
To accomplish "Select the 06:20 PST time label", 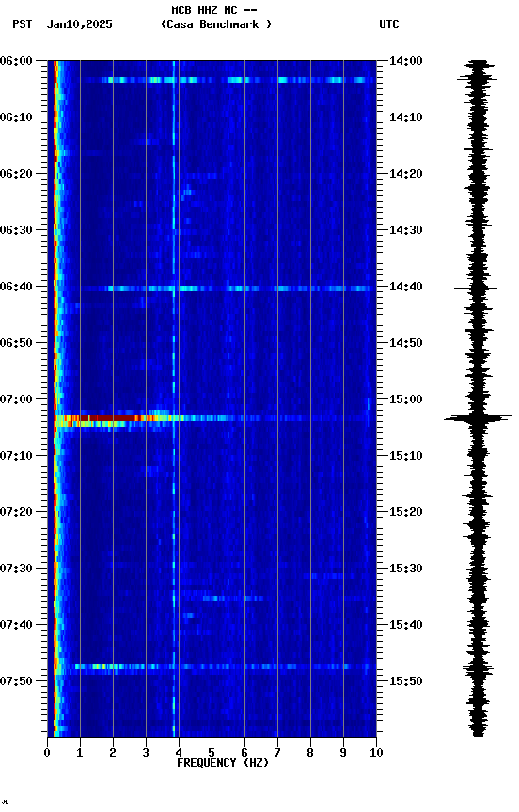I will (x=16, y=174).
